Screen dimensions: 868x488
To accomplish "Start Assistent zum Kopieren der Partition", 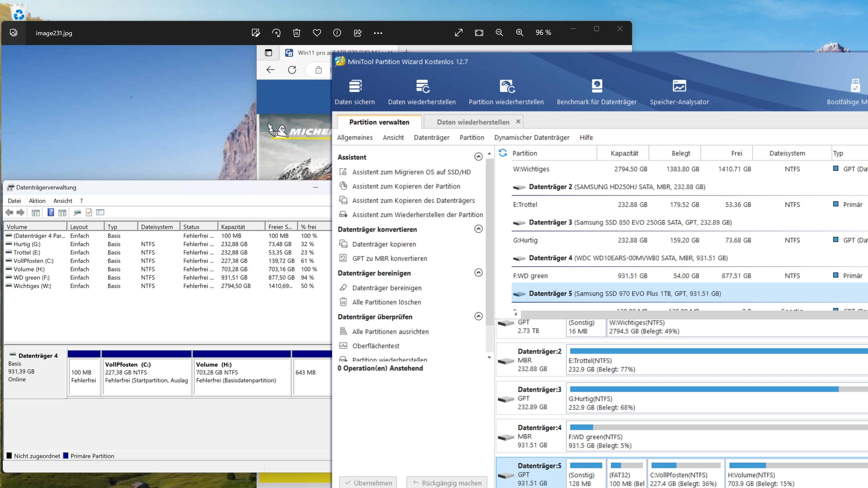I will tap(399, 186).
